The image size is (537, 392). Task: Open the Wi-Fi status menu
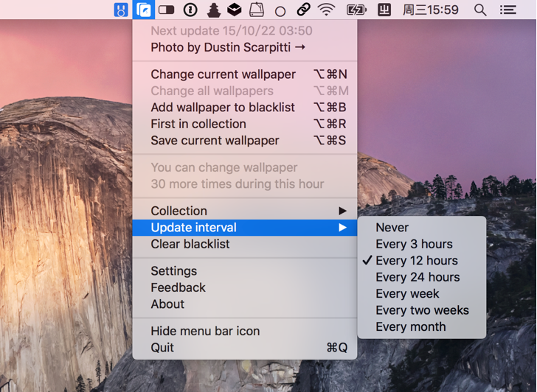(x=326, y=10)
